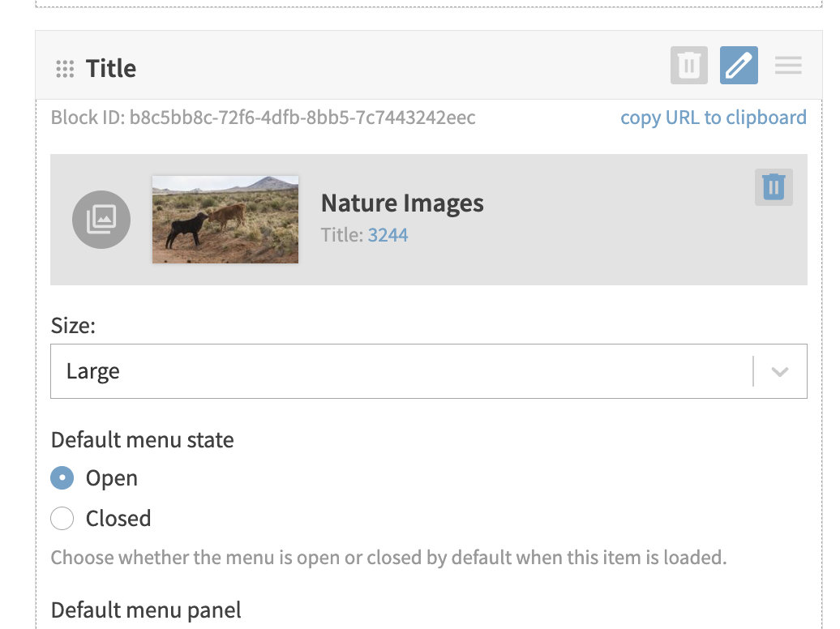Remove the Nature Images item via trash icon
The image size is (840, 629).
point(774,187)
